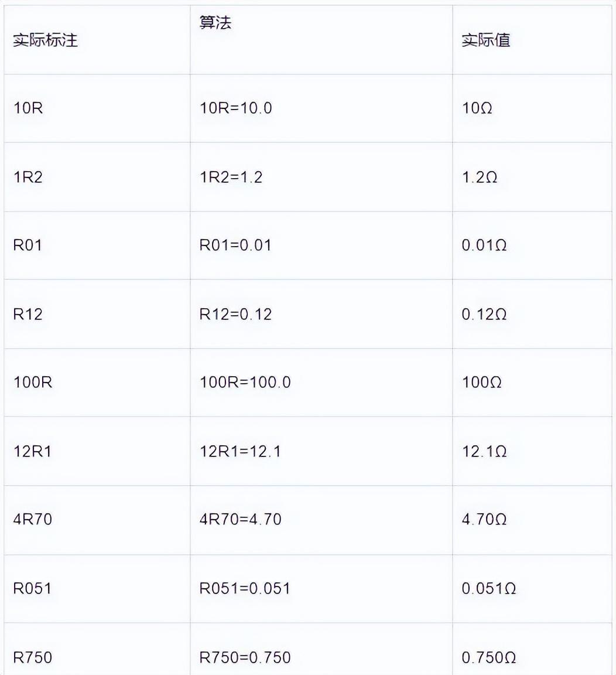Click the R051=0.051 formula cell
Image resolution: width=616 pixels, height=675 pixels.
245,588
